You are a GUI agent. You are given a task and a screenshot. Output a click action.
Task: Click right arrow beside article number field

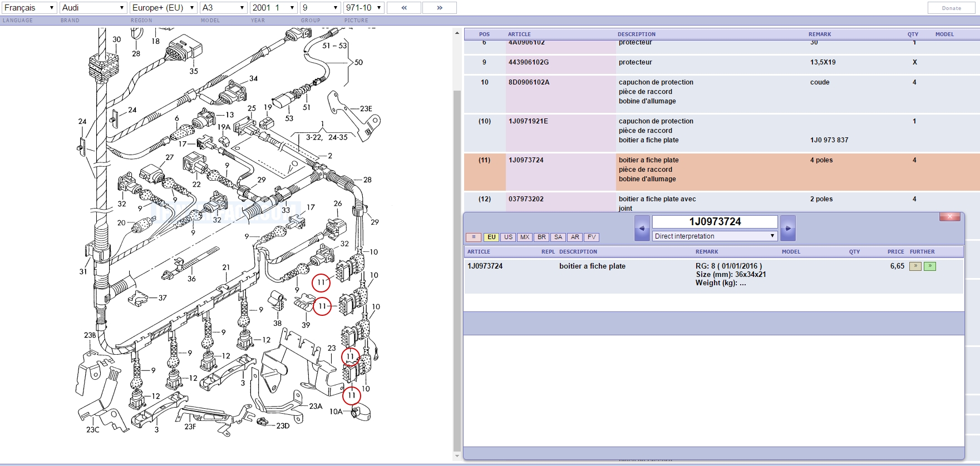tap(787, 229)
